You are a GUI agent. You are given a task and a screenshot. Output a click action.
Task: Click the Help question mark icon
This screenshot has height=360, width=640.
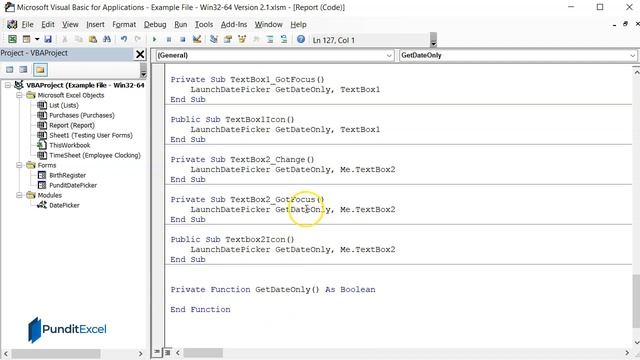click(x=301, y=39)
